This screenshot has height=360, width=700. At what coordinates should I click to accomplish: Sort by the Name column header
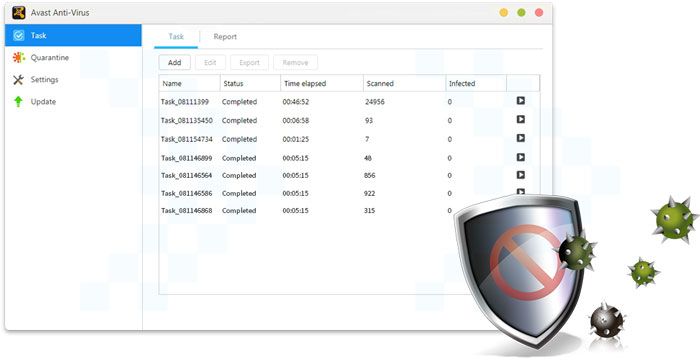click(x=190, y=84)
